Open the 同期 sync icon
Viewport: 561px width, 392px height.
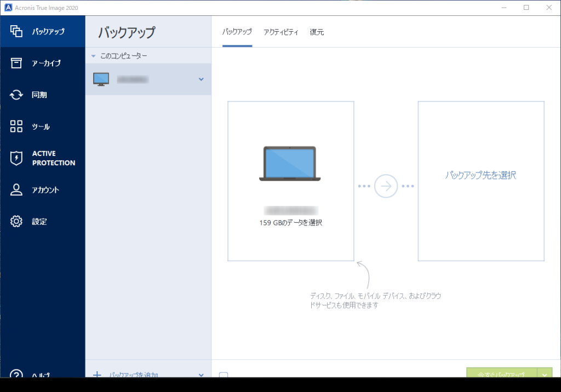(x=16, y=95)
